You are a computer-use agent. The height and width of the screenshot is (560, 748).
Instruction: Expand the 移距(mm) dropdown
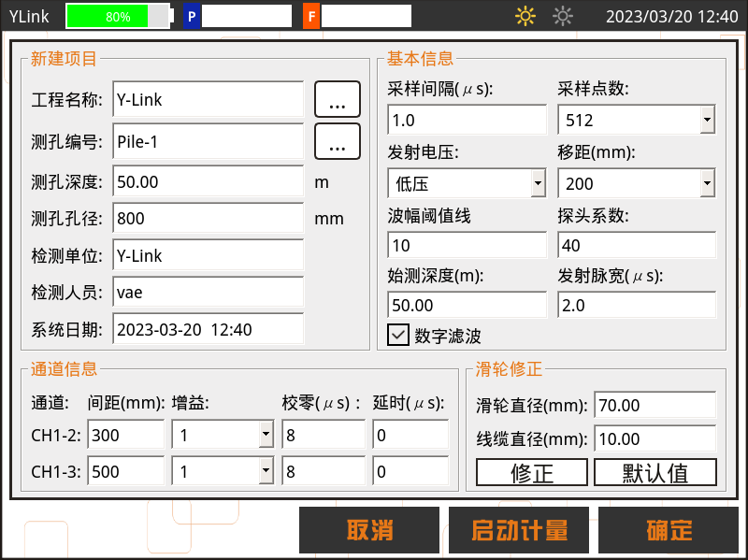click(x=707, y=184)
